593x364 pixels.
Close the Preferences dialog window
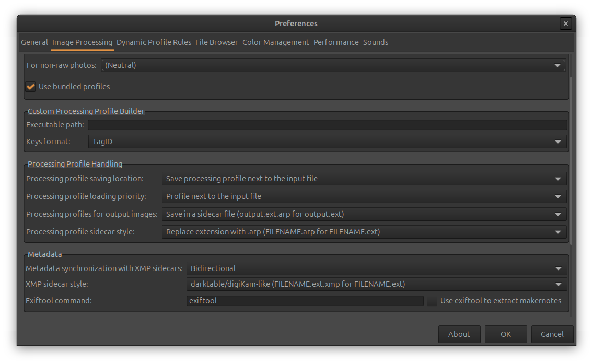565,24
